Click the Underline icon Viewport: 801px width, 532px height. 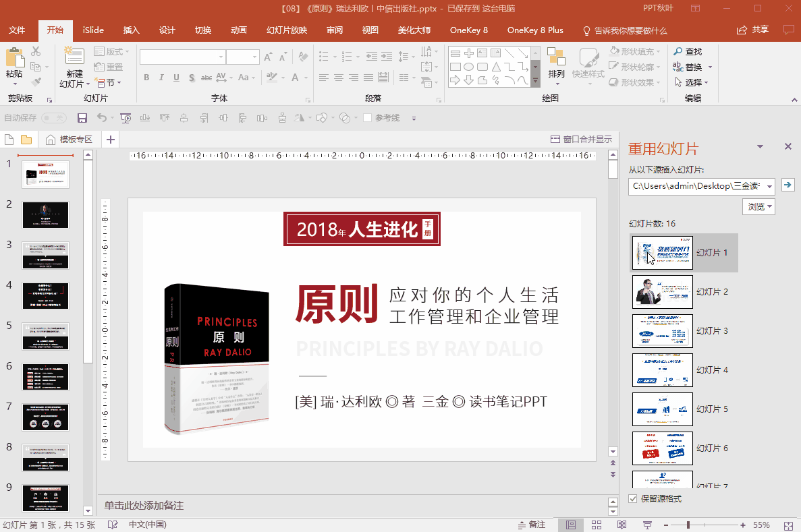tap(176, 78)
